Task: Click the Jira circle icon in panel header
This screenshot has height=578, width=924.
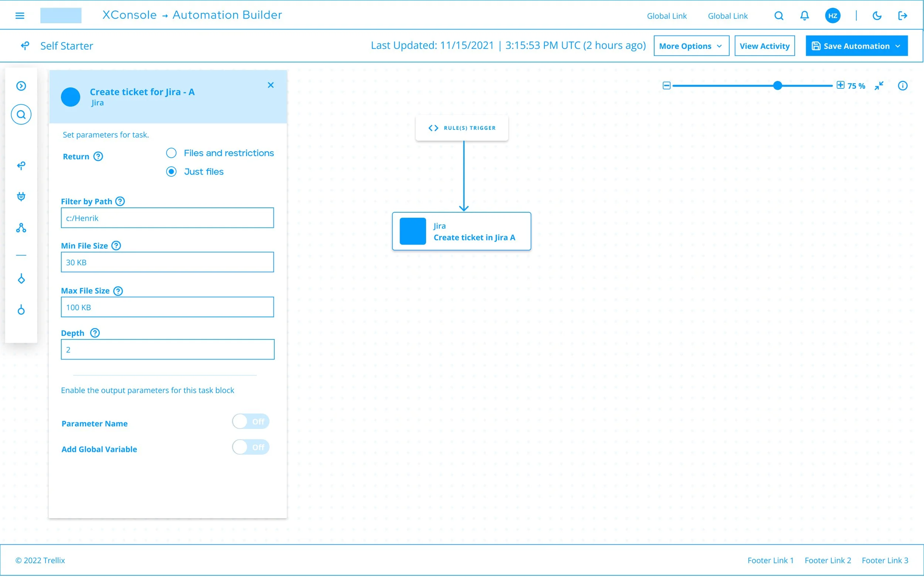Action: pyautogui.click(x=71, y=97)
